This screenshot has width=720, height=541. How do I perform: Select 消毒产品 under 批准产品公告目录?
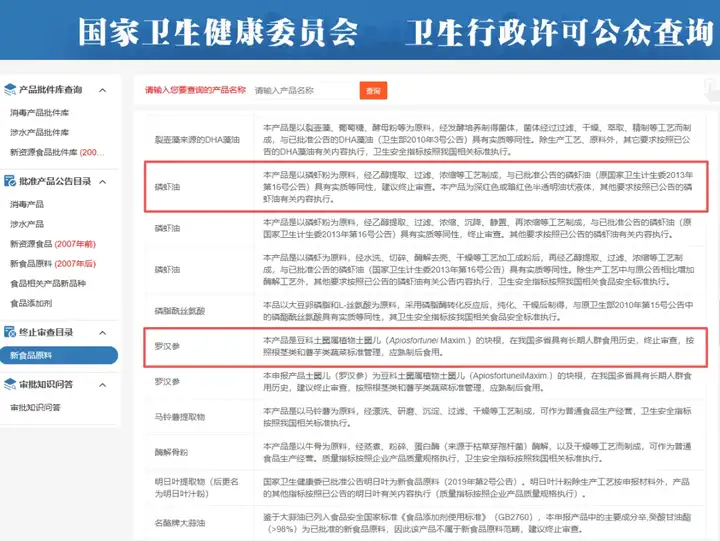pyautogui.click(x=27, y=204)
